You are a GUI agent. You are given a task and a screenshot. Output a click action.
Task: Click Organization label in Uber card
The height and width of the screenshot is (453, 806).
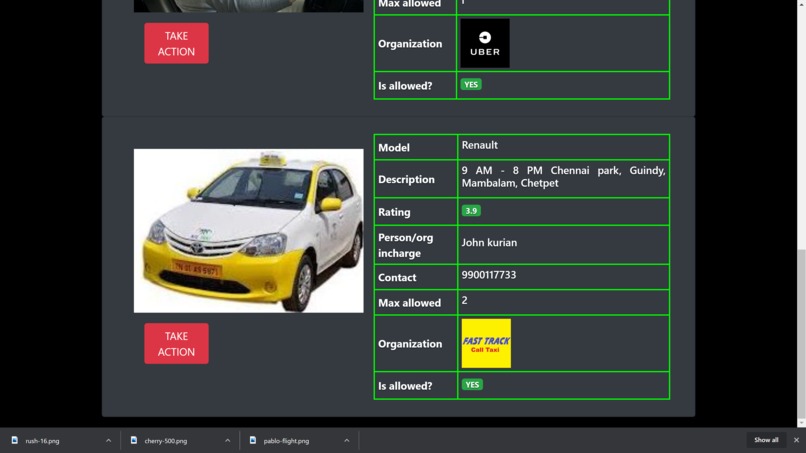coord(410,44)
